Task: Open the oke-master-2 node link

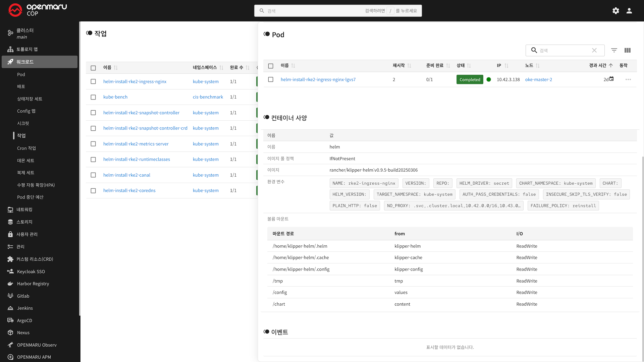Action: click(538, 80)
